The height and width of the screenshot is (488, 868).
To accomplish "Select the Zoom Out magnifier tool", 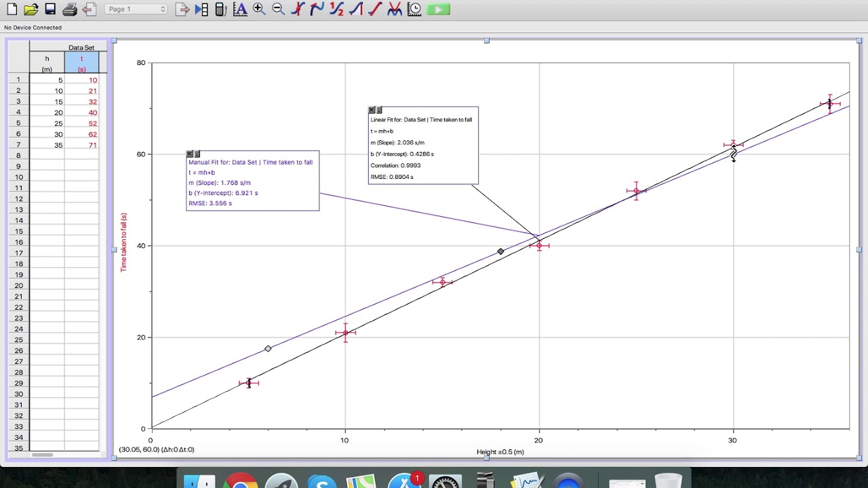I will tap(278, 9).
